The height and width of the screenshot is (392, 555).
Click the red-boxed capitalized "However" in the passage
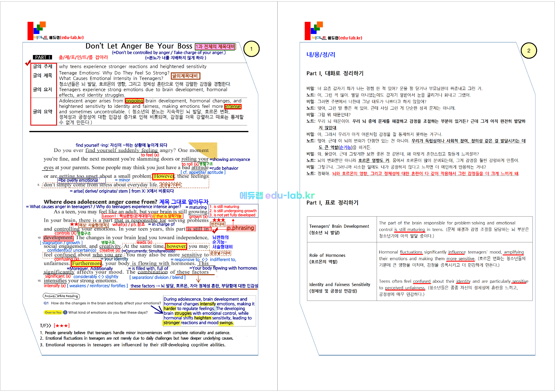pyautogui.click(x=163, y=176)
